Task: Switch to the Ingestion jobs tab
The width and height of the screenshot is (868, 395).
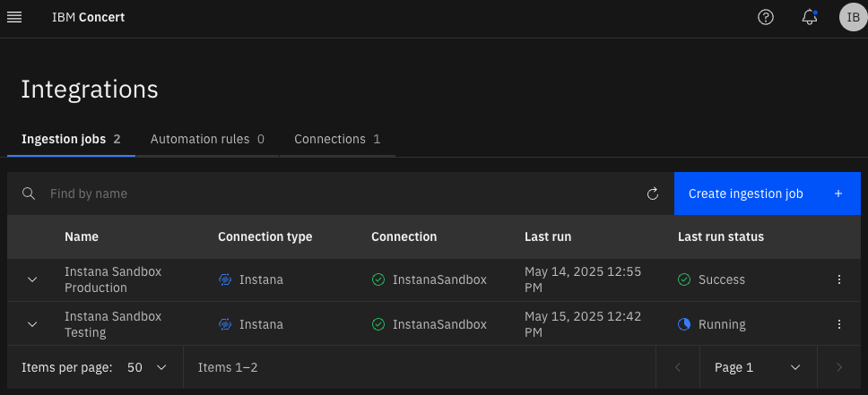Action: [71, 140]
